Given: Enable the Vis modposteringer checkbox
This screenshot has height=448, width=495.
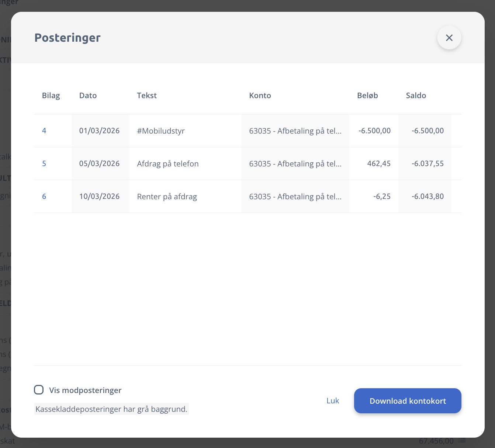Looking at the screenshot, I should [x=39, y=390].
